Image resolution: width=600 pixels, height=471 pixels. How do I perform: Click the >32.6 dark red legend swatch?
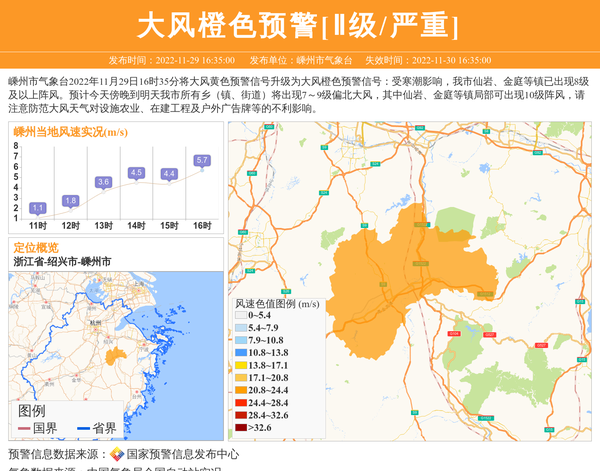(241, 429)
